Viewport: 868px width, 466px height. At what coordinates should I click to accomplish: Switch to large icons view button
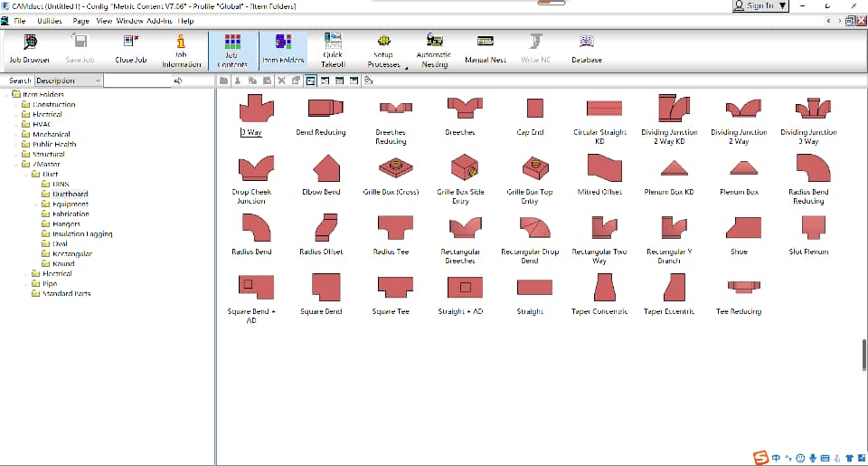pyautogui.click(x=310, y=81)
